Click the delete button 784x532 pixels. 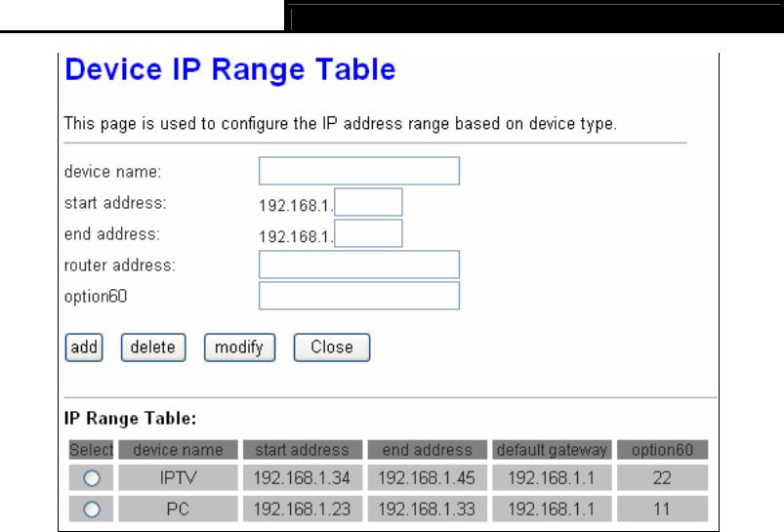153,348
